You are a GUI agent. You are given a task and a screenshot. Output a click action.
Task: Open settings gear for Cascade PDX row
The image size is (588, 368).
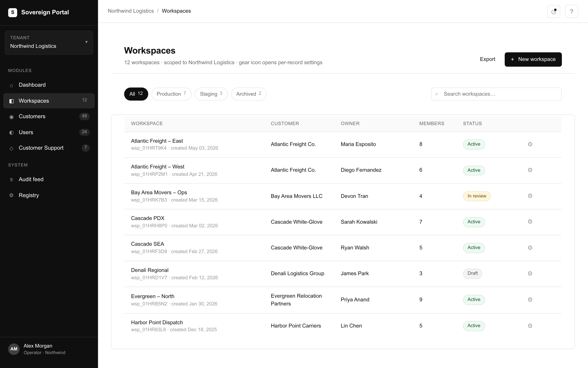point(530,222)
